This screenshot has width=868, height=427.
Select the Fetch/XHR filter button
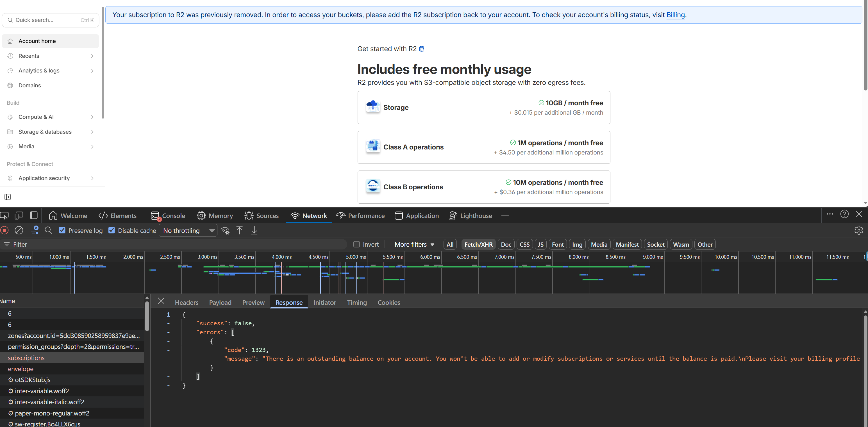point(478,244)
